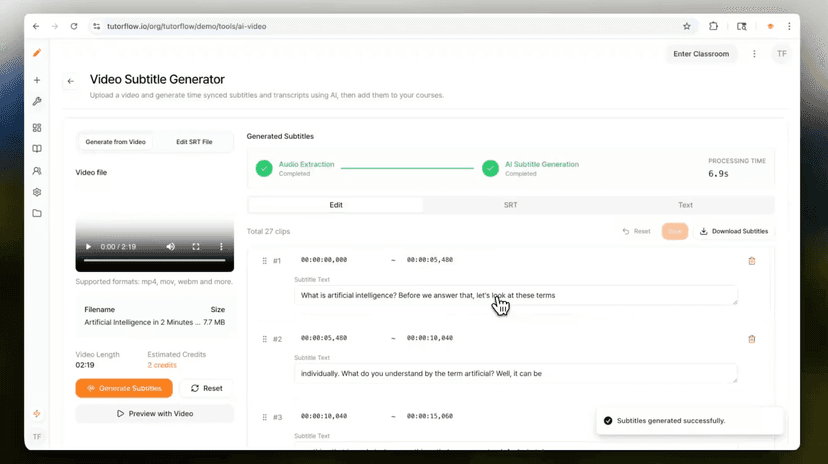828x464 pixels.
Task: Click clip #2 start time 00:00:05,480
Action: click(324, 338)
